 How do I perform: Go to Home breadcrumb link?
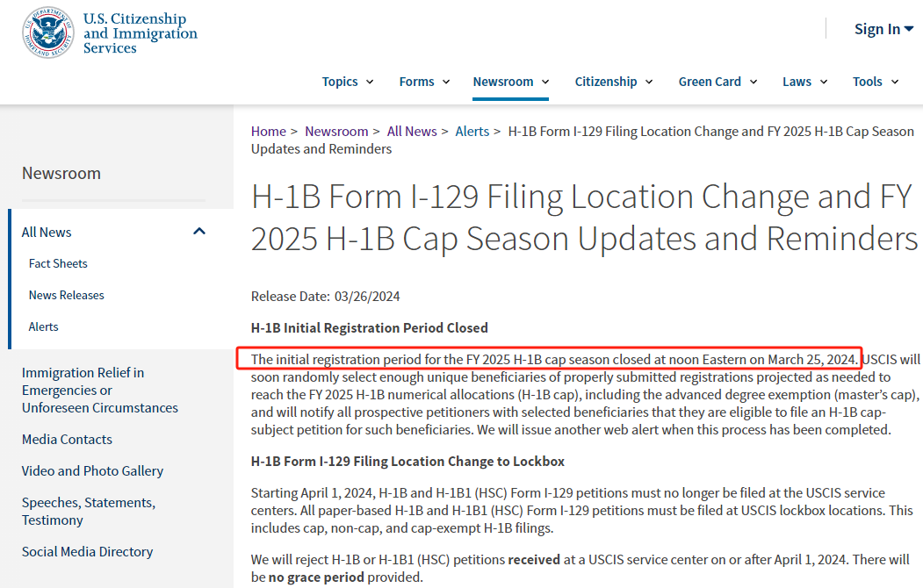(x=269, y=131)
